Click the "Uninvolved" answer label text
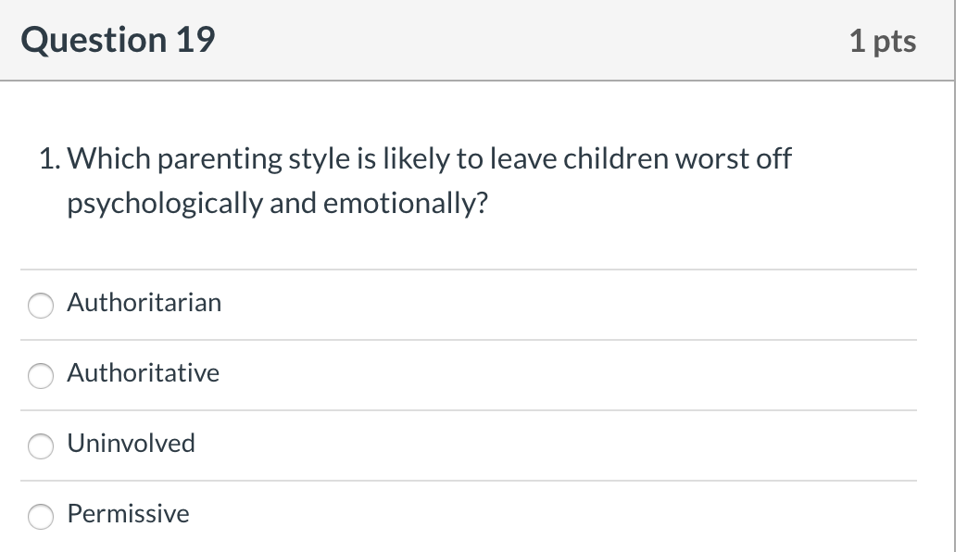Image resolution: width=980 pixels, height=552 pixels. coord(132,444)
